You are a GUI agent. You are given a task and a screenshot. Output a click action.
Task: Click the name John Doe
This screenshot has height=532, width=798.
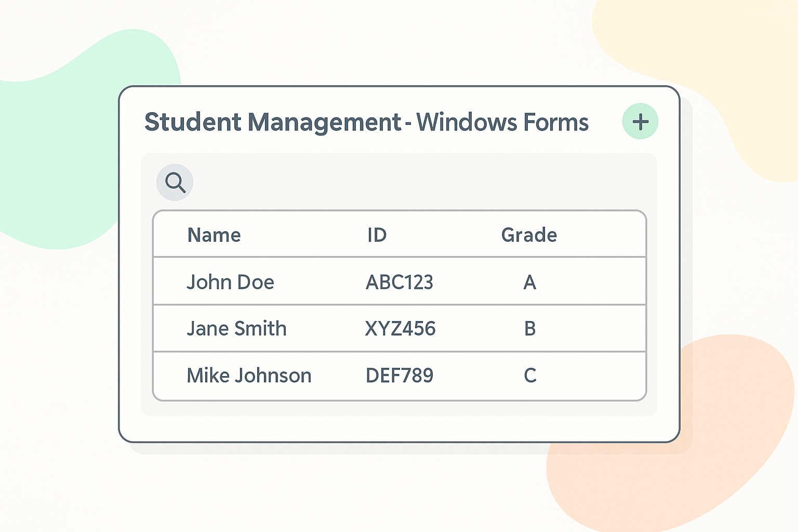click(x=231, y=282)
